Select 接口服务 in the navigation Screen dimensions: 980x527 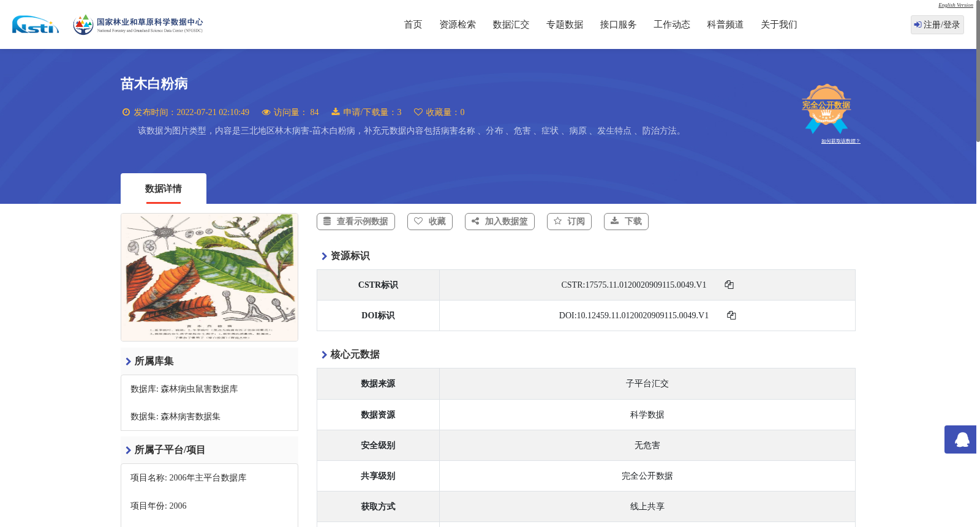618,24
